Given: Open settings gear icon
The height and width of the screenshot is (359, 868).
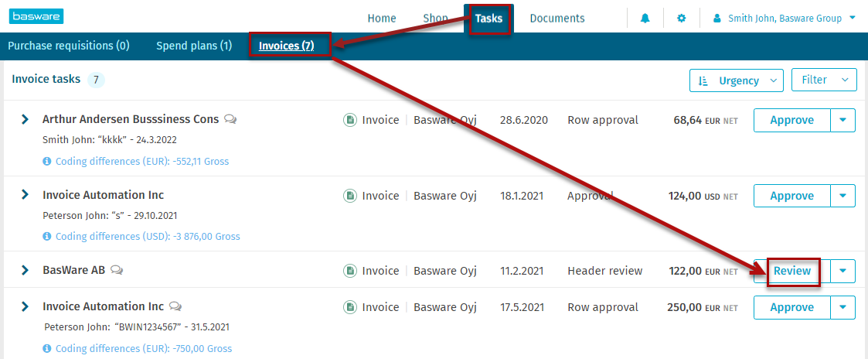Looking at the screenshot, I should [682, 19].
